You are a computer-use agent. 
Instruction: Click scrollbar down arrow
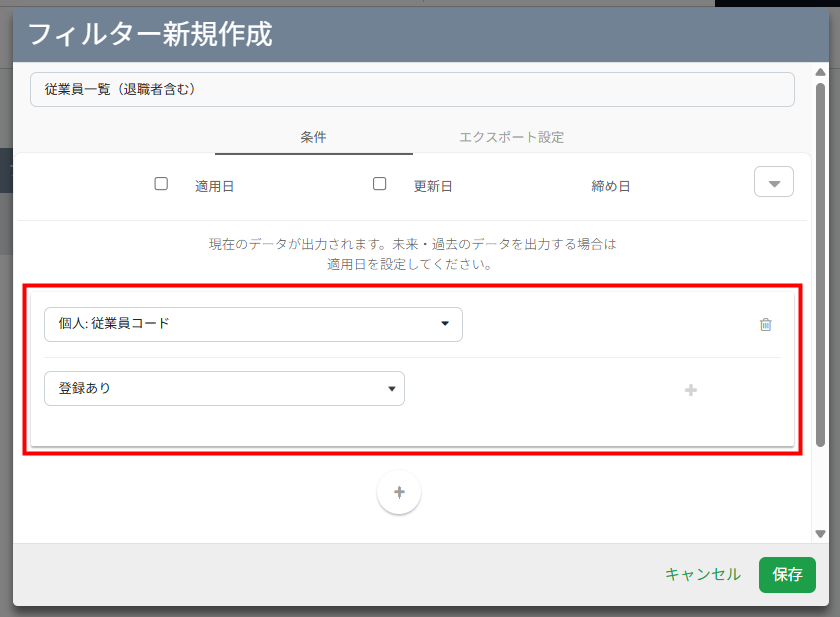point(820,534)
